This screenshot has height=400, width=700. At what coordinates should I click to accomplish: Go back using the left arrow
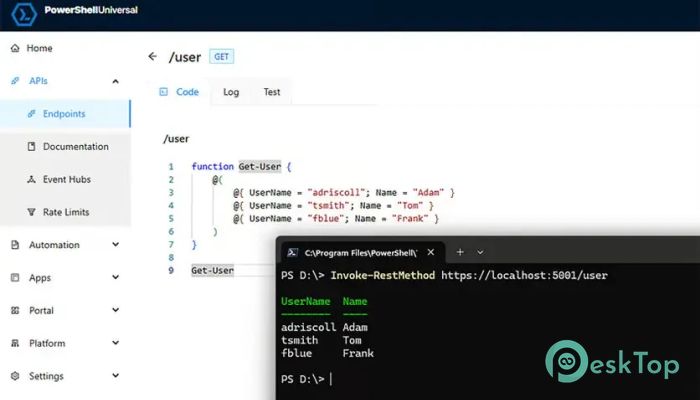pyautogui.click(x=153, y=56)
